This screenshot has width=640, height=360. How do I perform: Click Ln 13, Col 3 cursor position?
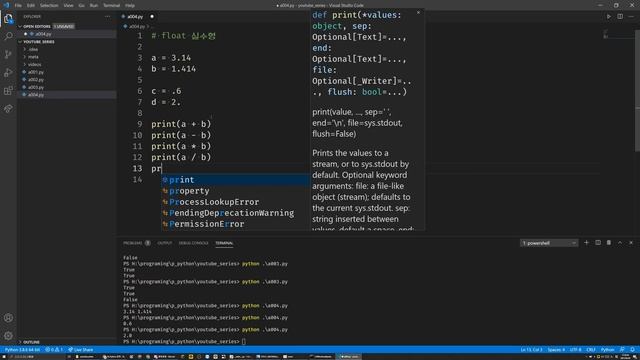point(531,350)
